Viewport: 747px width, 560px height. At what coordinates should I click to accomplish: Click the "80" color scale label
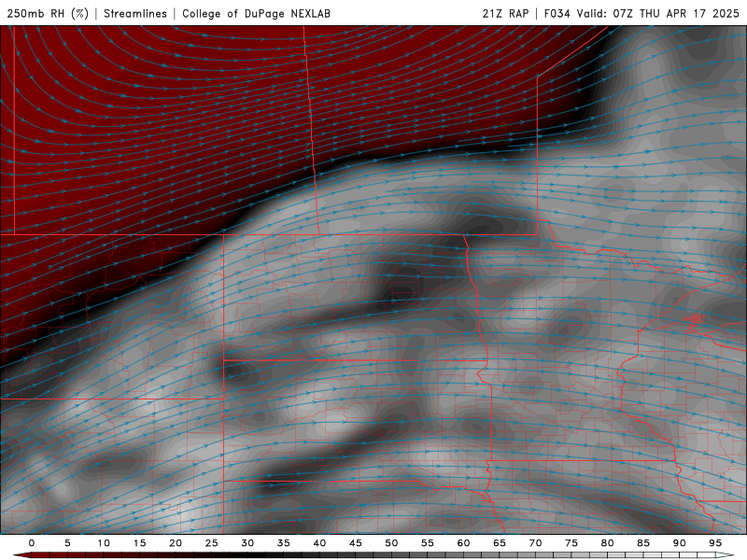pos(608,543)
